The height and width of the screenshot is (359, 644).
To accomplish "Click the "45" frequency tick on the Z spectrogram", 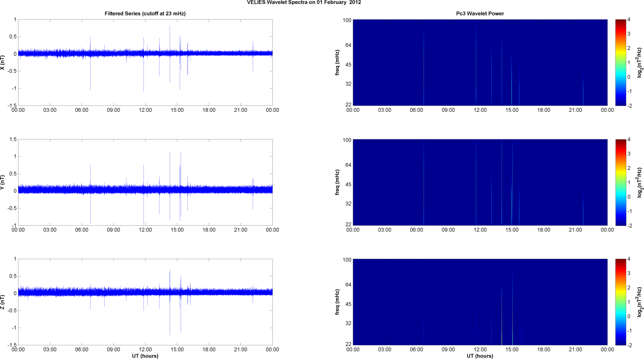I will coord(349,304).
